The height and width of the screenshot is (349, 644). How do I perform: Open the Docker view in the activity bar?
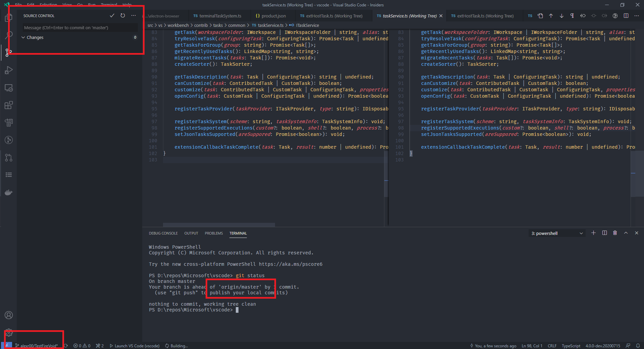(x=8, y=192)
